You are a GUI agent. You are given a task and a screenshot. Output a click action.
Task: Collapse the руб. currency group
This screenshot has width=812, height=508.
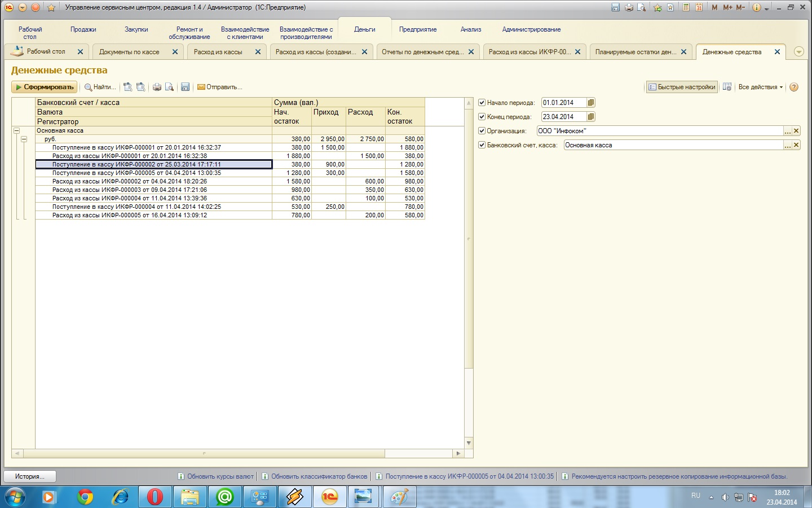24,139
